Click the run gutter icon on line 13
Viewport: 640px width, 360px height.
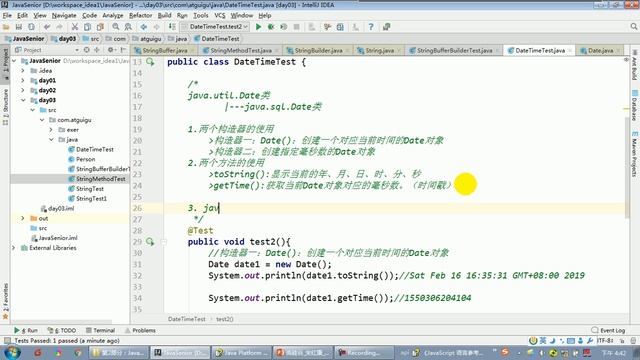(x=150, y=62)
